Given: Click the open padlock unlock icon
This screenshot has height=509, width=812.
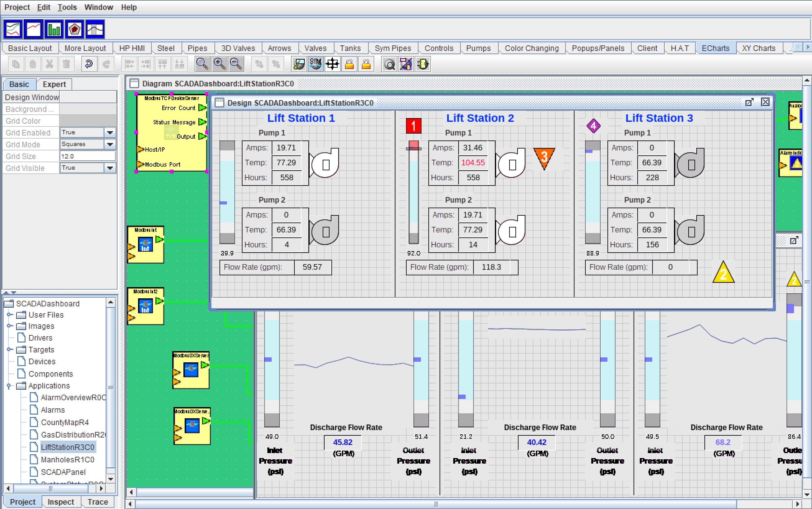Looking at the screenshot, I should pos(366,64).
